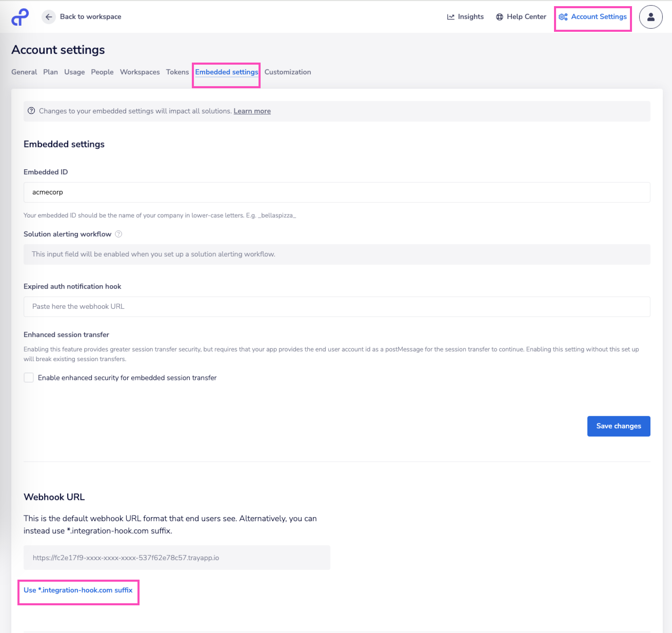This screenshot has width=672, height=633.
Task: Open the user profile avatar menu
Action: (650, 17)
